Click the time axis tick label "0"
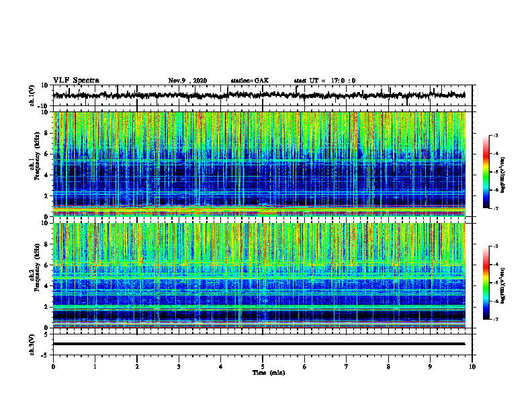 pyautogui.click(x=53, y=367)
